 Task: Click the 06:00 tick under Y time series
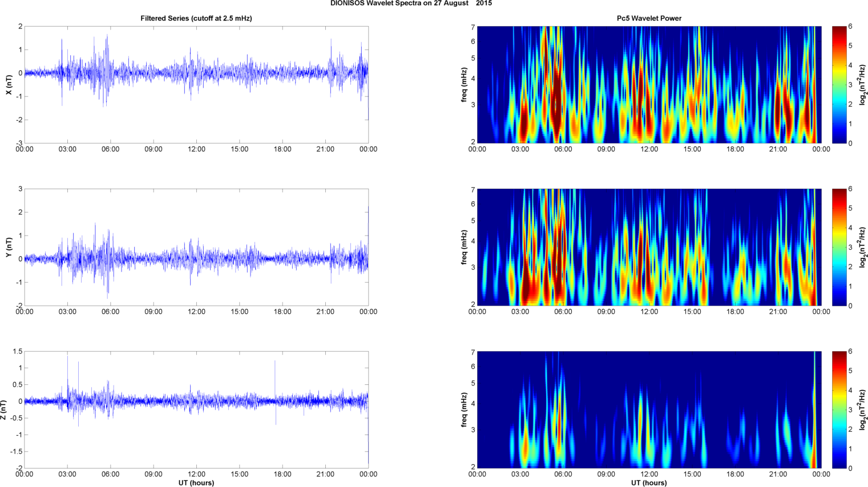(110, 312)
